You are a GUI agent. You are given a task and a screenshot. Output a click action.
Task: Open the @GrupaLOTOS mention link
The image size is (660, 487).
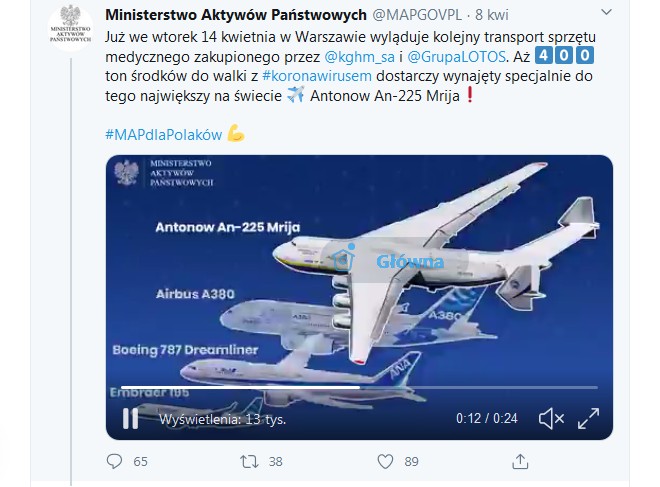point(456,56)
